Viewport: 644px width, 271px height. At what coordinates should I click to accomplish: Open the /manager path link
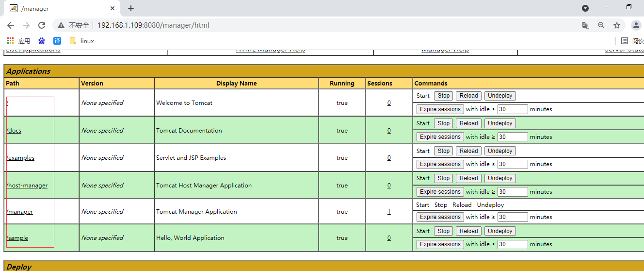coord(19,212)
